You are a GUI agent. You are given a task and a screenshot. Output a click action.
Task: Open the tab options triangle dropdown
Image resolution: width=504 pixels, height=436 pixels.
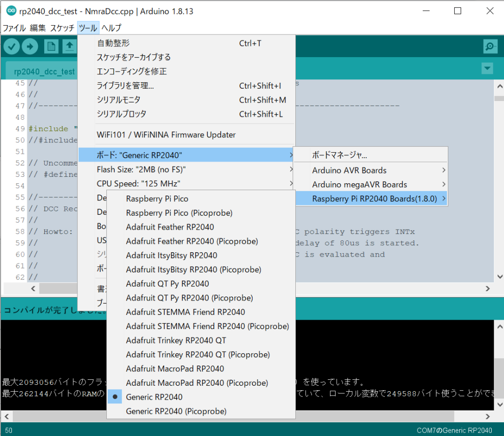[487, 68]
